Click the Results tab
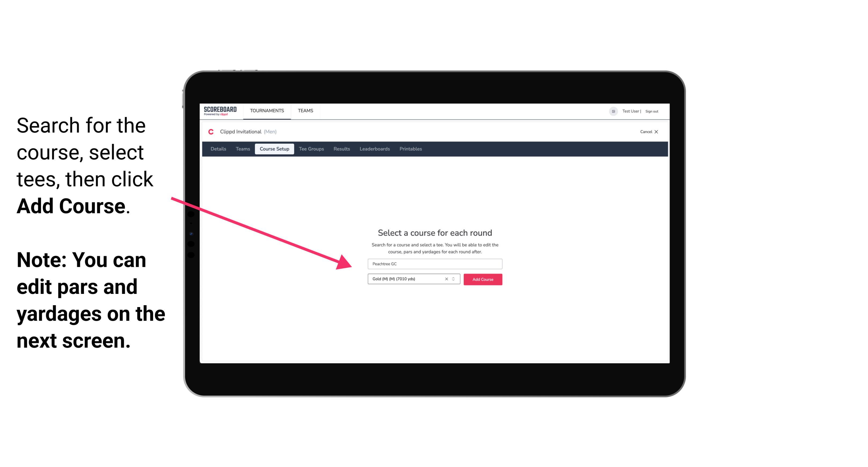The height and width of the screenshot is (467, 868). pos(341,149)
